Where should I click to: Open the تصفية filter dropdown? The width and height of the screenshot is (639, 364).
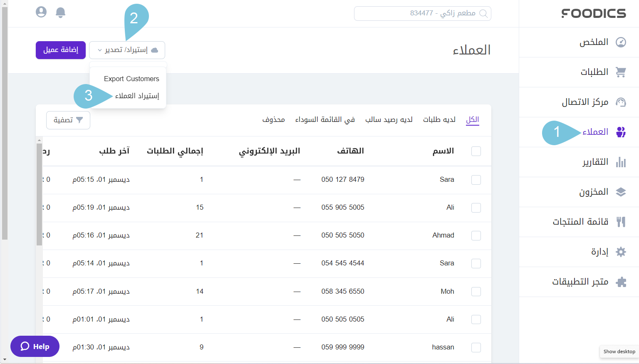[68, 120]
